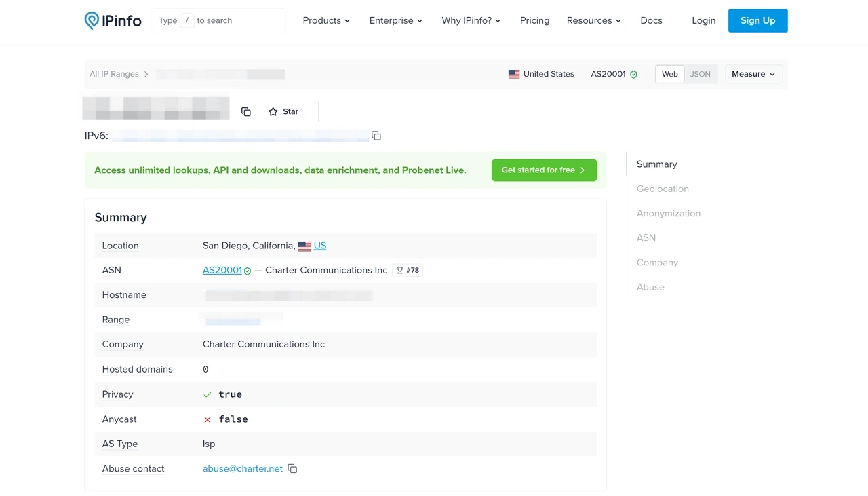Click the Abuse contact label
Screen dimensions: 868x496
134,469
